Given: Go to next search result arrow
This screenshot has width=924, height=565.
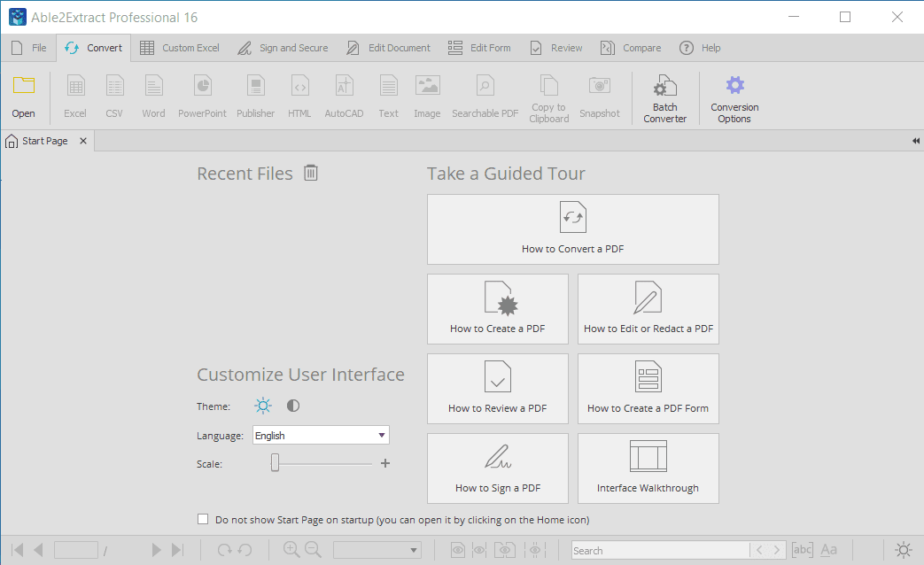Looking at the screenshot, I should tap(777, 550).
